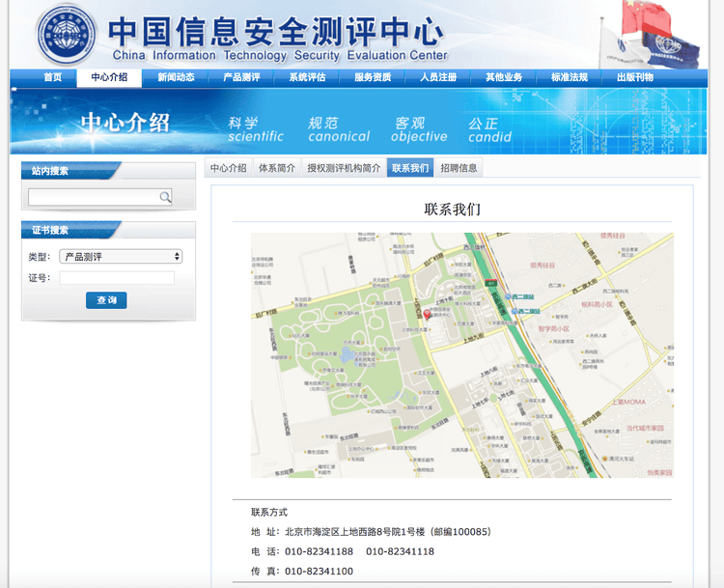This screenshot has height=588, width=724.
Task: Click the 公正 candid banner text
Action: [x=489, y=129]
